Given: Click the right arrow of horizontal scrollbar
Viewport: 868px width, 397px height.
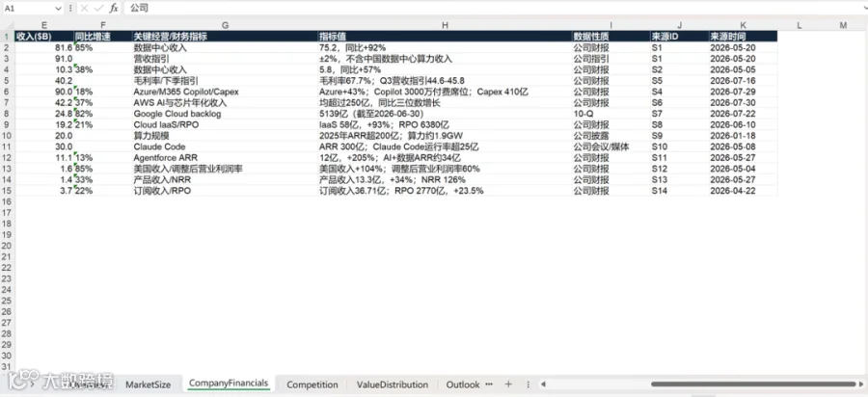Looking at the screenshot, I should click(x=861, y=384).
